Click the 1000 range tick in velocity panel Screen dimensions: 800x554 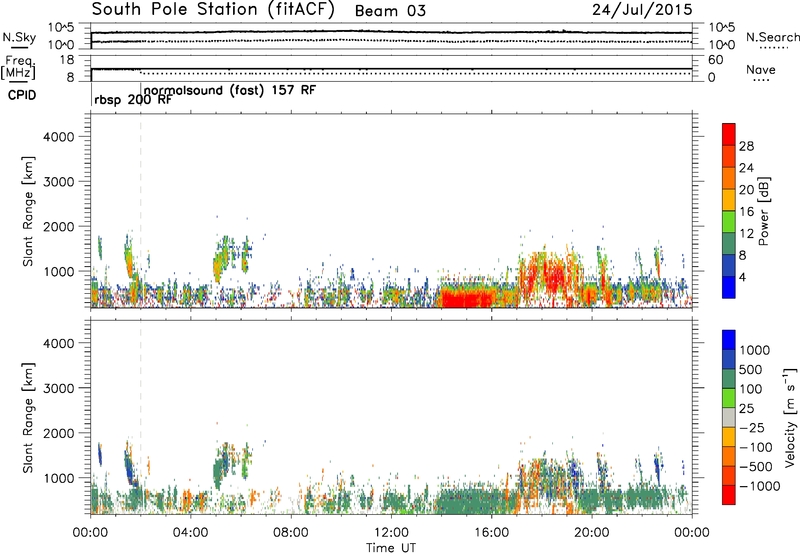pyautogui.click(x=59, y=479)
